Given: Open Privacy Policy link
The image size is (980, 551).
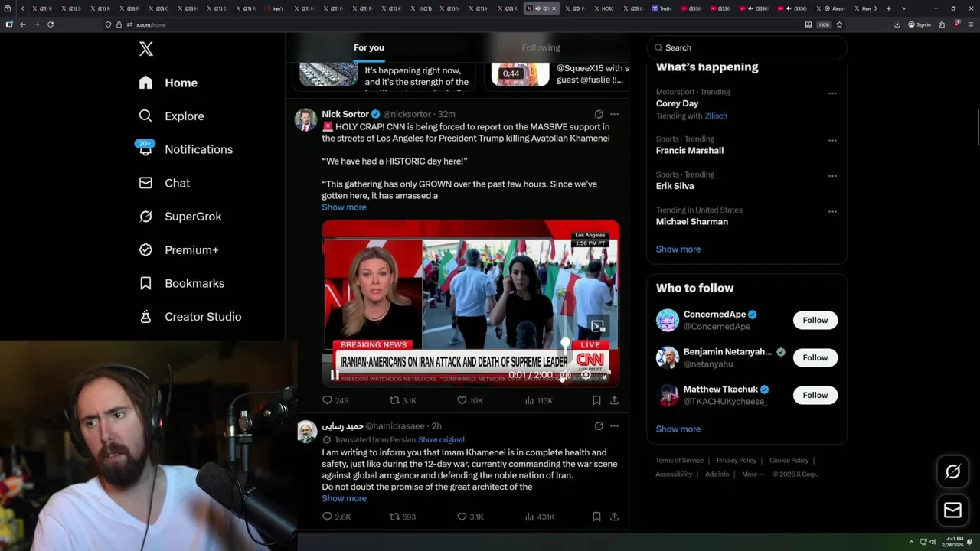Looking at the screenshot, I should coord(736,461).
